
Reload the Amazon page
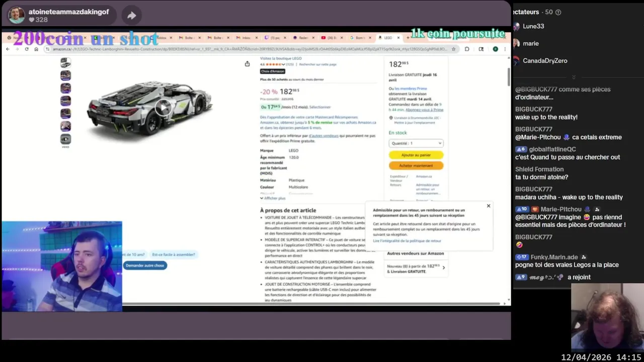27,49
